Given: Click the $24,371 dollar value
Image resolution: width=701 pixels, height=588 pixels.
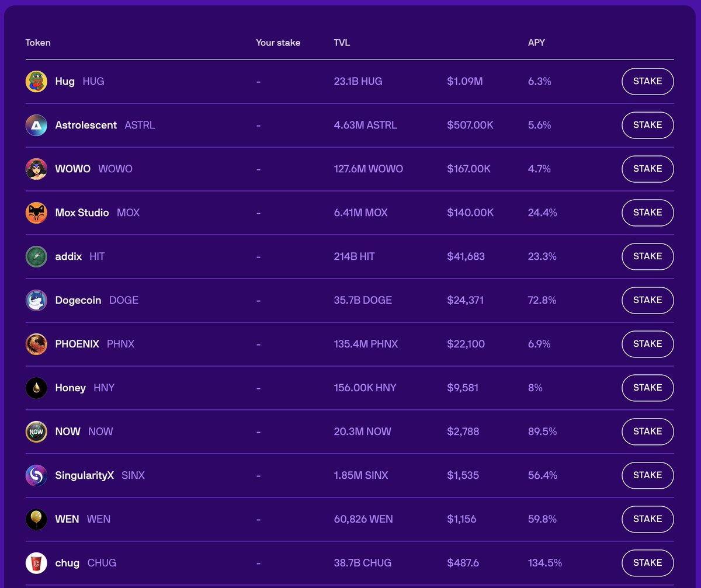Looking at the screenshot, I should click(x=466, y=300).
